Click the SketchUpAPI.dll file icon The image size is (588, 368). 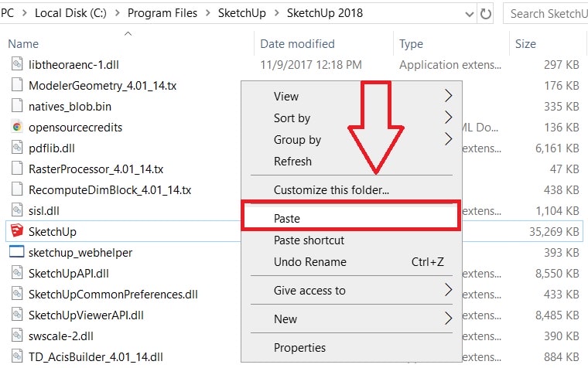tap(17, 273)
